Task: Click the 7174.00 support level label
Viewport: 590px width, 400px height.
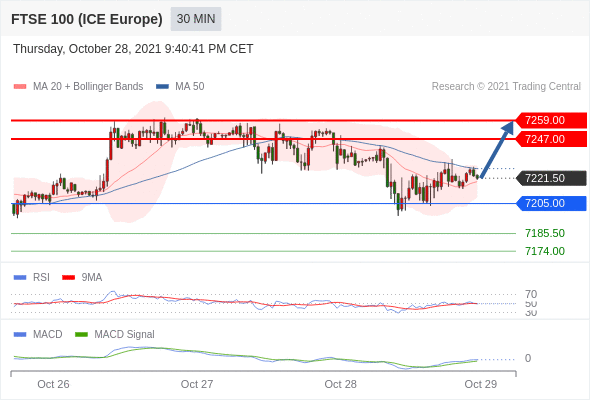Action: tap(545, 251)
